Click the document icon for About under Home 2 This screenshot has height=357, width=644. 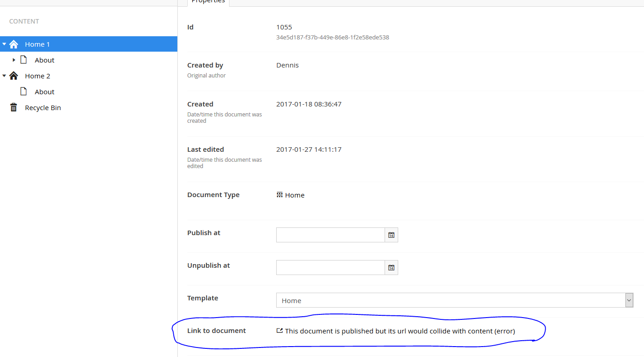(24, 92)
